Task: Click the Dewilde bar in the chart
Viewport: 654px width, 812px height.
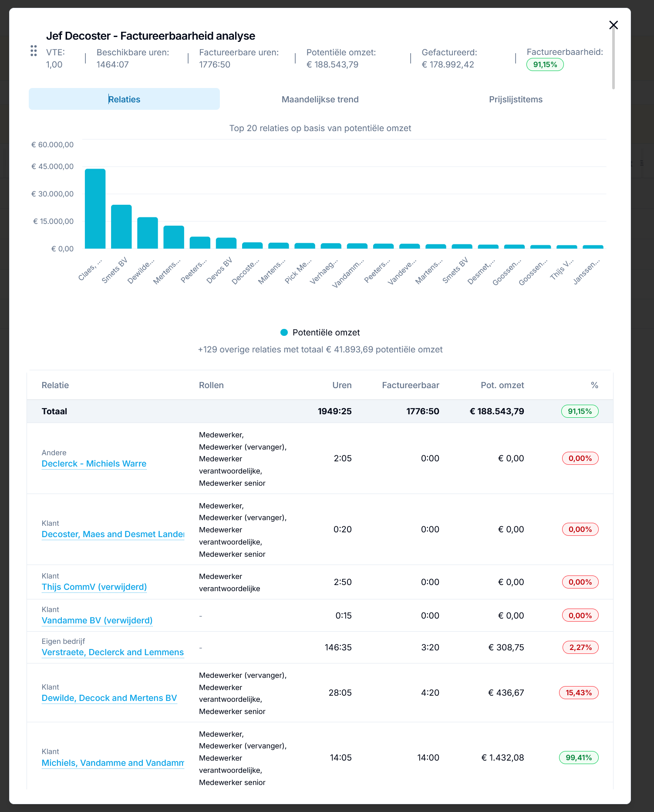Action: click(148, 233)
